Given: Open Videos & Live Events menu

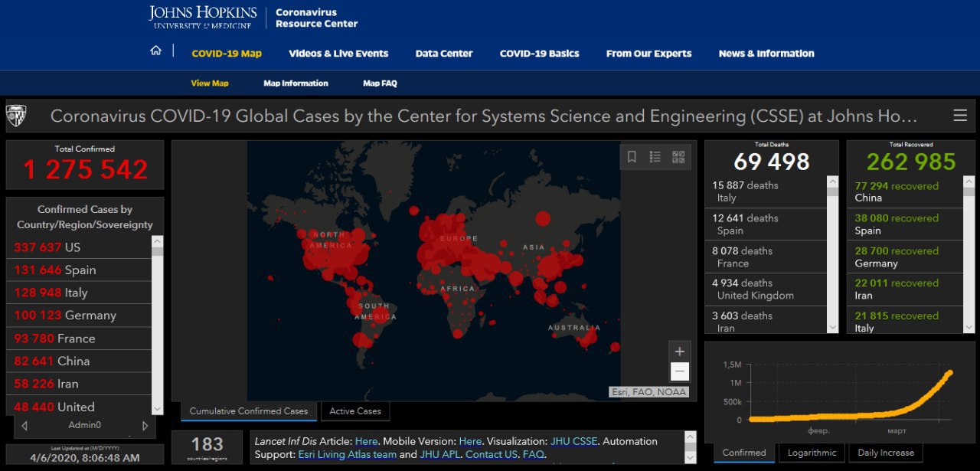Looking at the screenshot, I should click(x=338, y=54).
